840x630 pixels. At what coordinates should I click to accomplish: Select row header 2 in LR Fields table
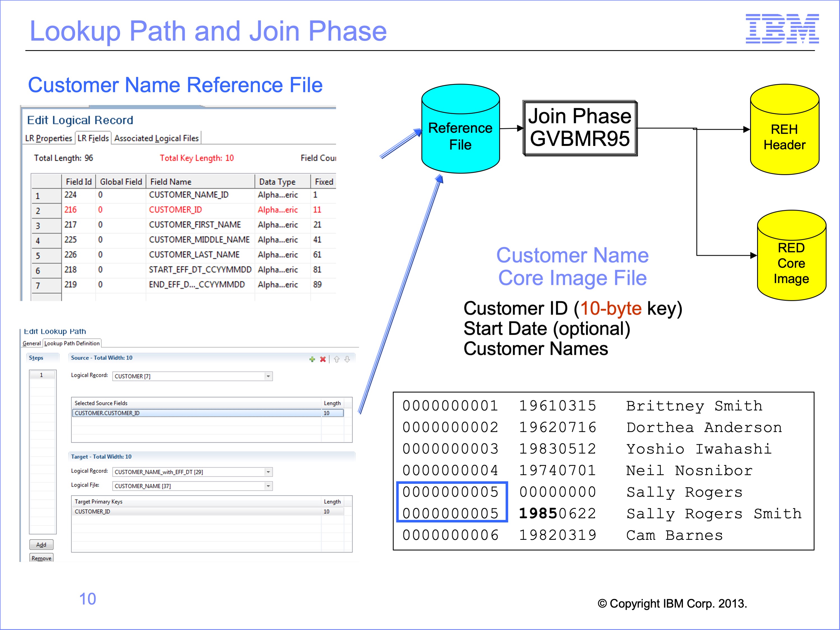[46, 211]
